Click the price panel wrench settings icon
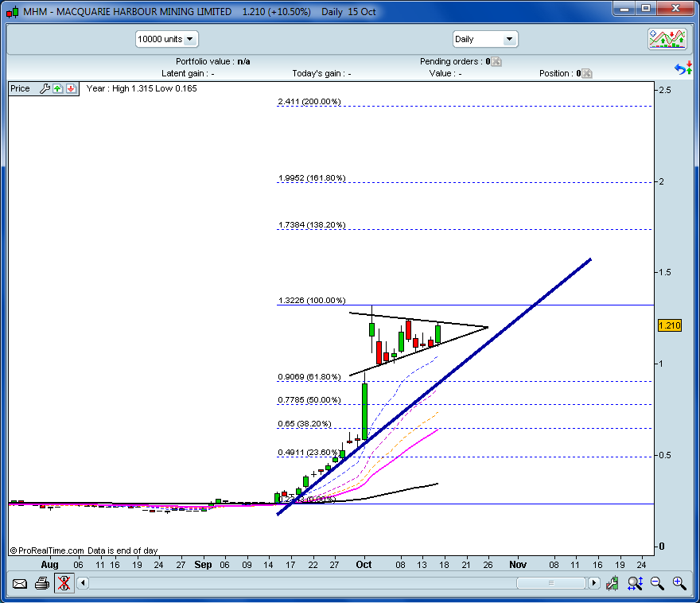The image size is (700, 603). tap(45, 88)
